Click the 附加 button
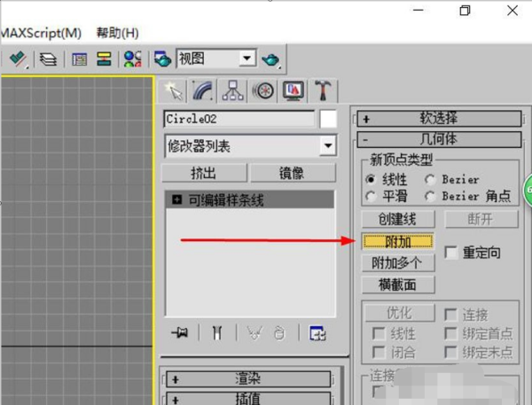 click(398, 242)
